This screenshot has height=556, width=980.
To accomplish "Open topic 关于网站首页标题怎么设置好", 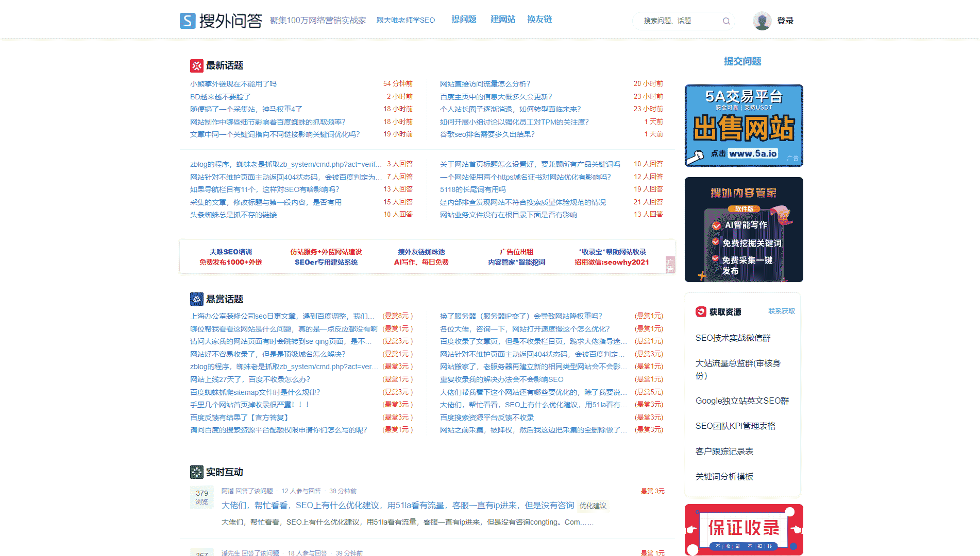I will click(x=530, y=164).
